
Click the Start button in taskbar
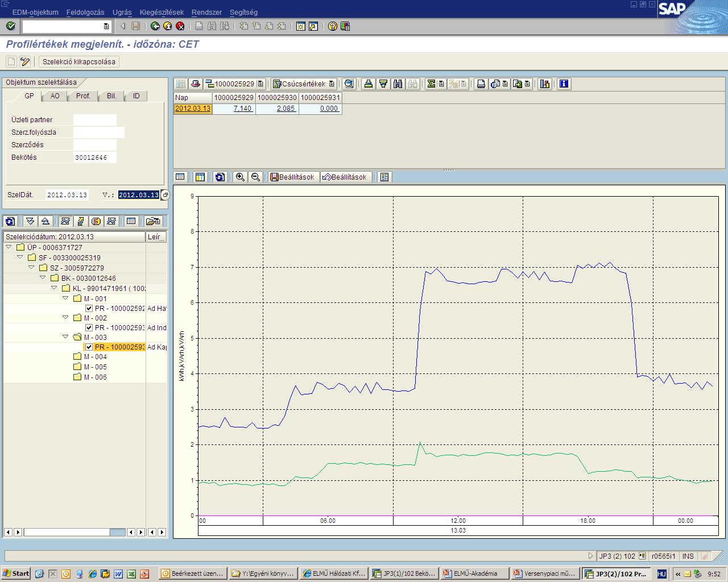pos(16,573)
